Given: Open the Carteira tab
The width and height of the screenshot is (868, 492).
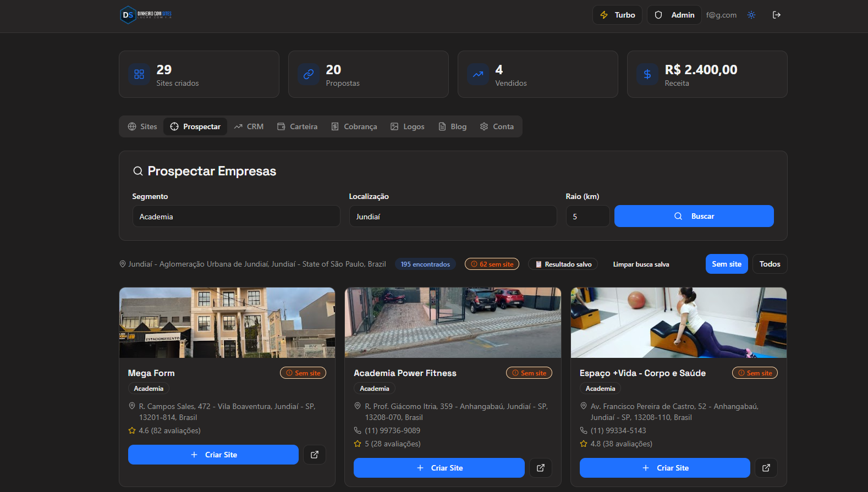Looking at the screenshot, I should (297, 126).
